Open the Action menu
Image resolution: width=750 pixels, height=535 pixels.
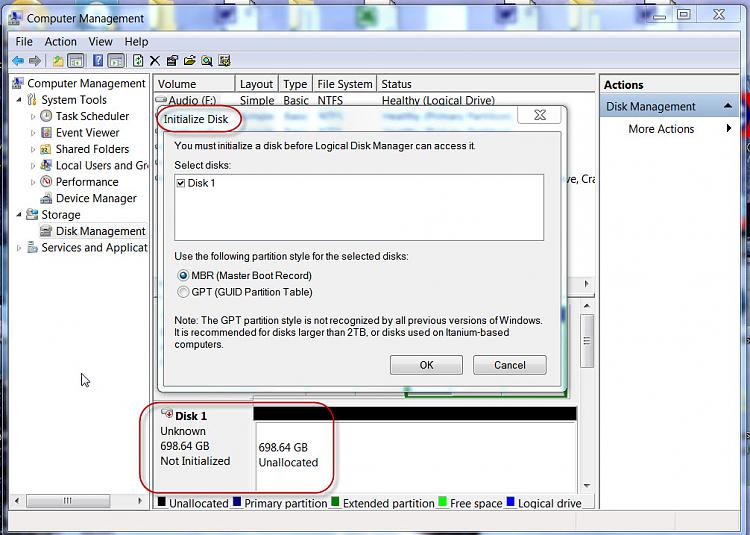61,42
